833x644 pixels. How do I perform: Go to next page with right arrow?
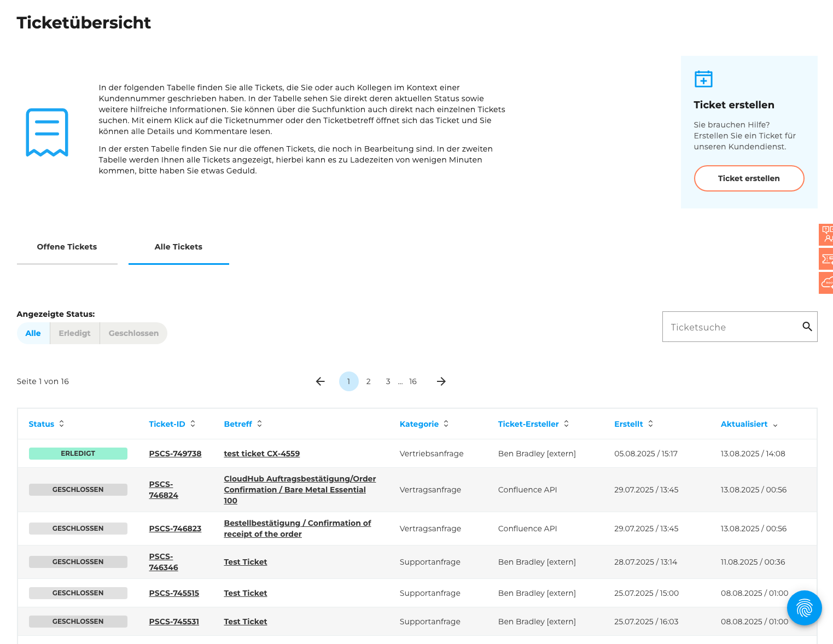441,381
